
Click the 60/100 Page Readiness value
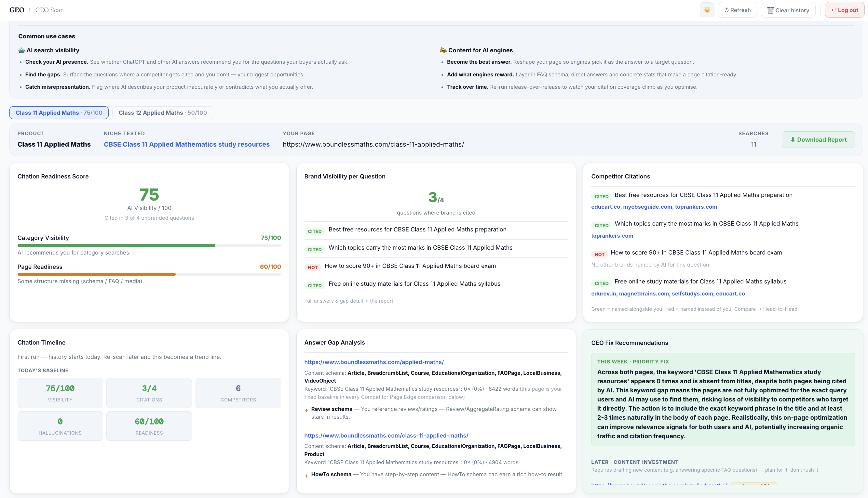[x=270, y=267]
